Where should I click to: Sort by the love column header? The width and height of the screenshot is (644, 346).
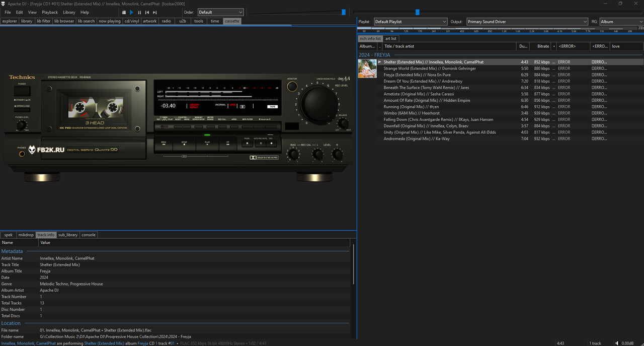click(x=626, y=46)
